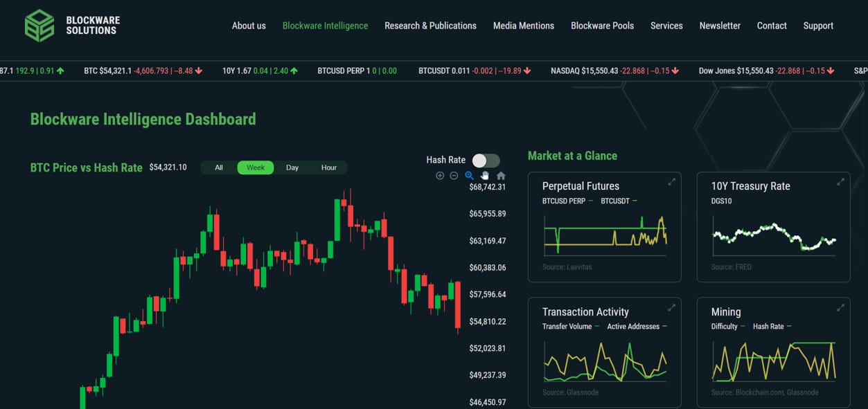Image resolution: width=868 pixels, height=409 pixels.
Task: Select the magnifier selection-zoom chart tool
Action: pos(469,176)
